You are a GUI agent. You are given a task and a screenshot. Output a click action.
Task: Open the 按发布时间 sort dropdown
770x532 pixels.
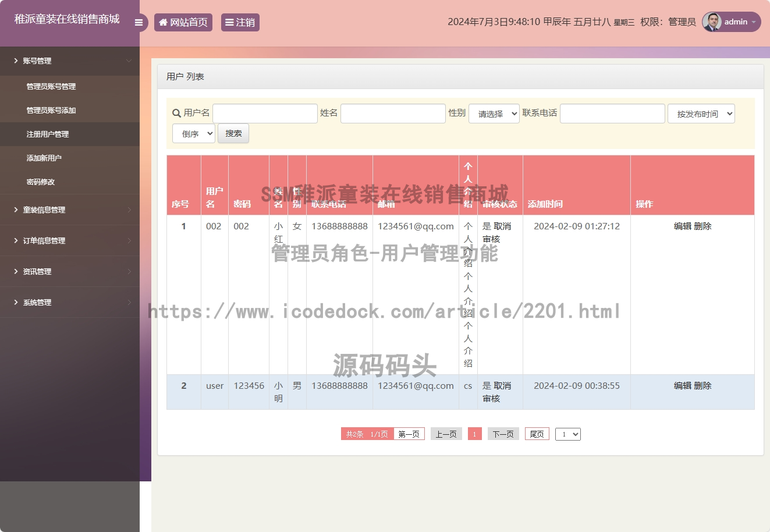pos(701,114)
